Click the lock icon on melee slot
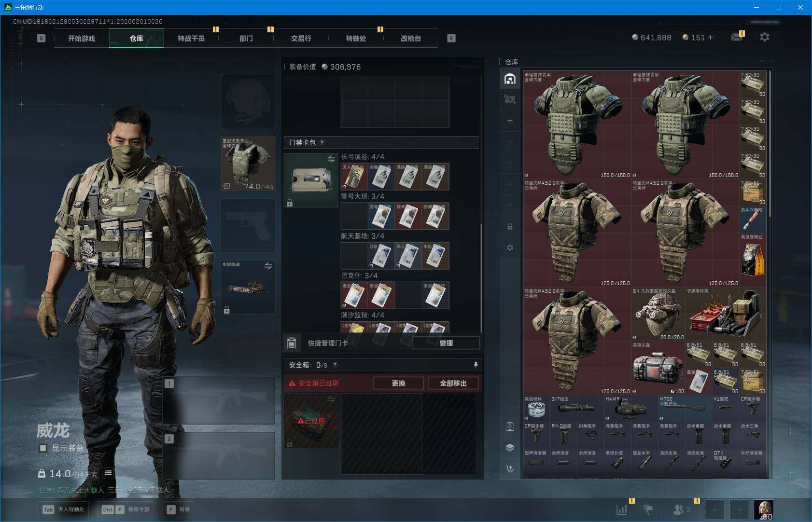The image size is (812, 522). [x=226, y=310]
